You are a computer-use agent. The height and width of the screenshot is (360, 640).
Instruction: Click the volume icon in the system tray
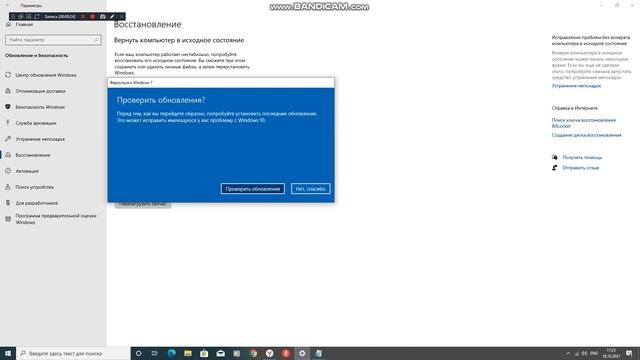click(x=584, y=353)
